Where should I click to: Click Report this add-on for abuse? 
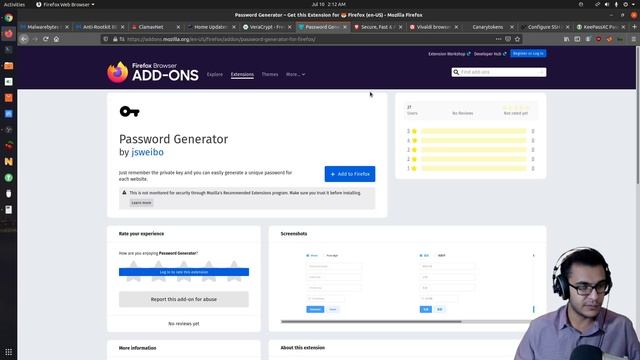pyautogui.click(x=184, y=299)
